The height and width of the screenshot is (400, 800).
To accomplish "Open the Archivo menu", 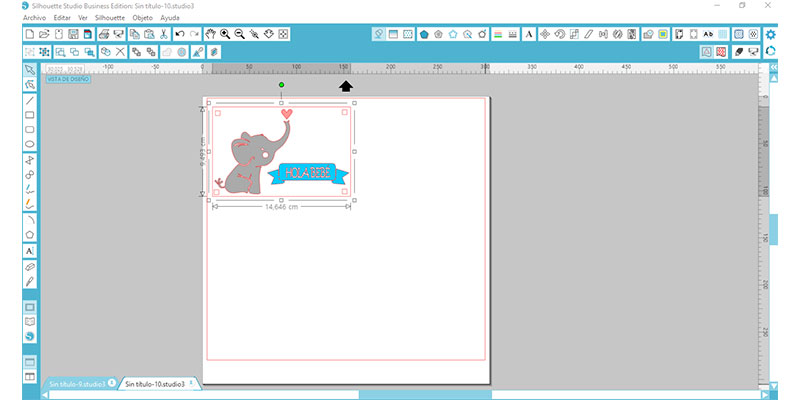I will tap(34, 18).
